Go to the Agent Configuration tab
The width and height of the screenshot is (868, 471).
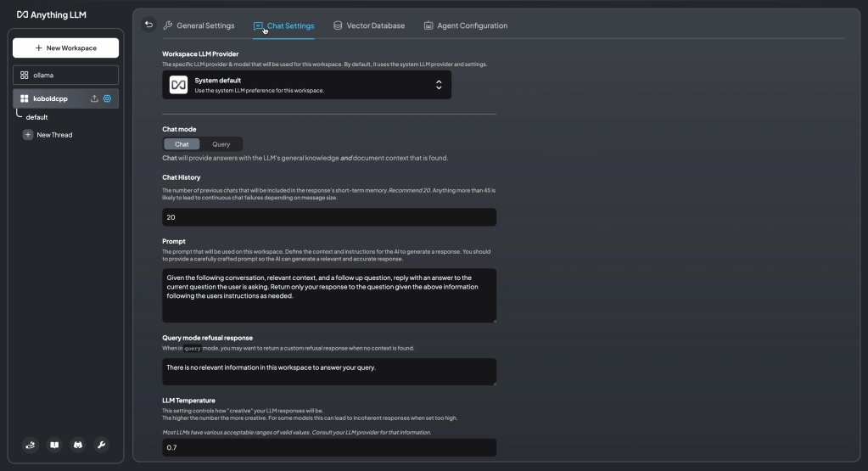(465, 25)
